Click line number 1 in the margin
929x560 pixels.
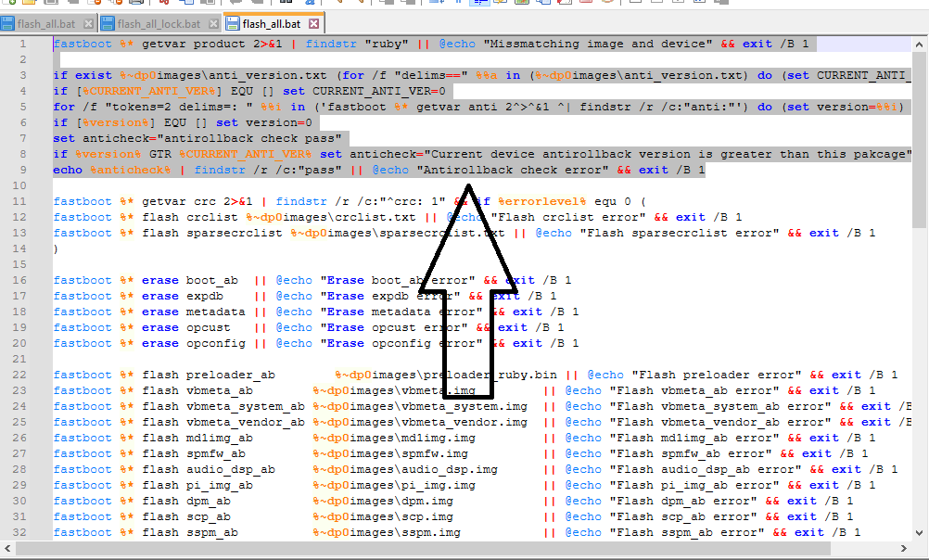21,45
